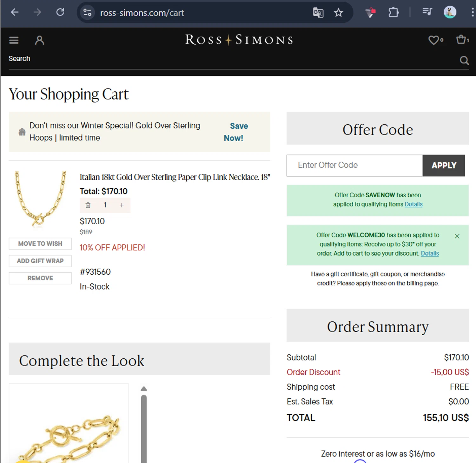Click the Complete the Look scrollbar up arrow
This screenshot has height=463, width=476.
[x=144, y=389]
